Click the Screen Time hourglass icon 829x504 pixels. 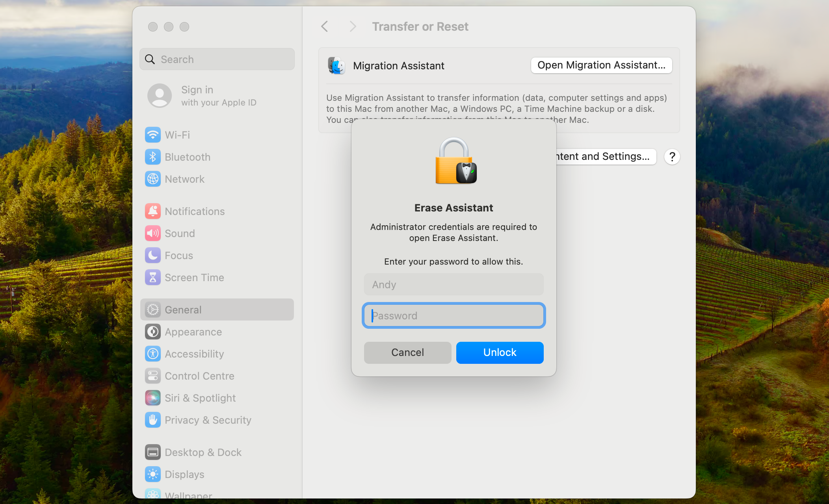pos(152,278)
